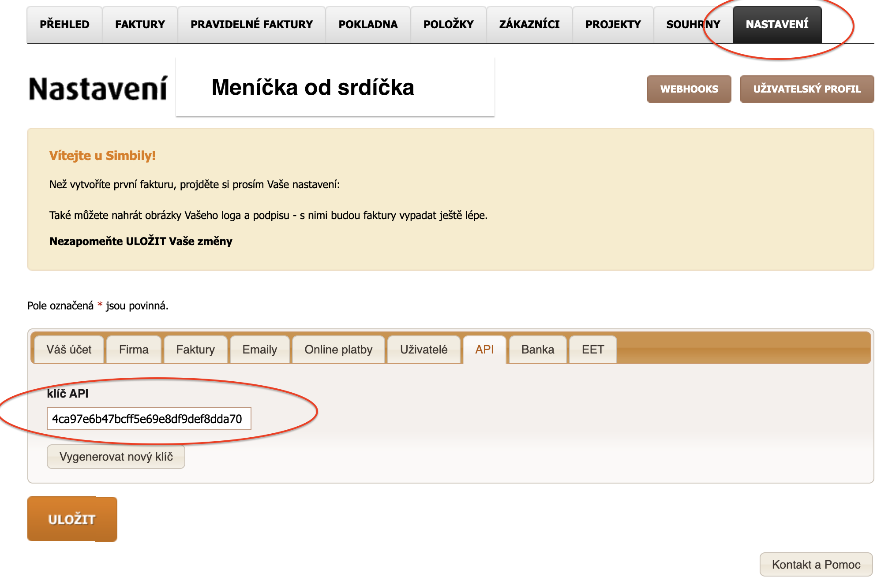Go to the Souhrny tab
Screen dimensions: 892x588
pos(693,24)
